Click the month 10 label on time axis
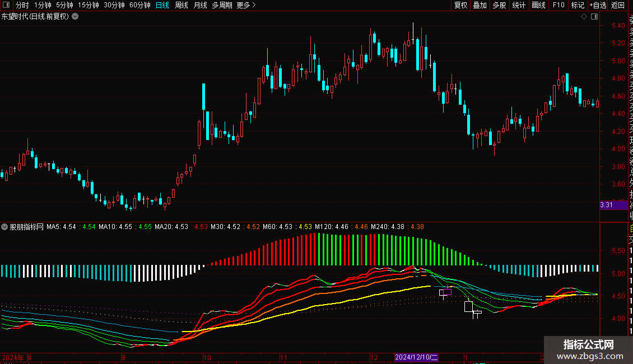The image size is (633, 364). (207, 357)
